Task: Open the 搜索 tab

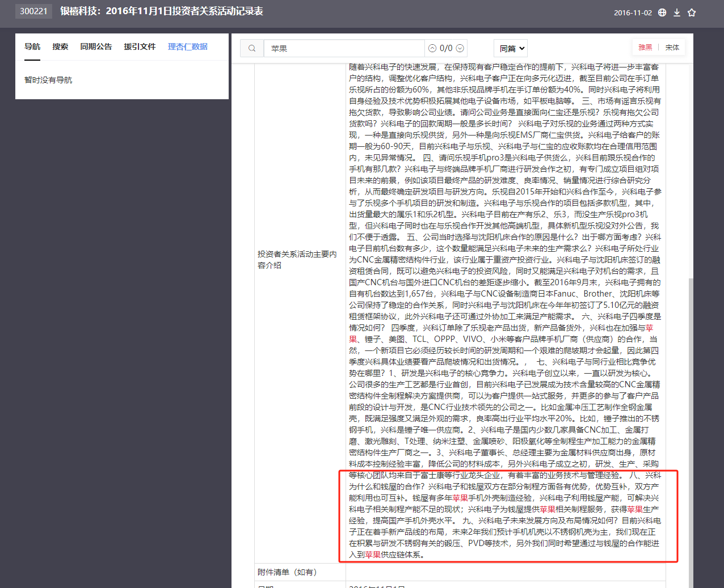Action: 60,47
